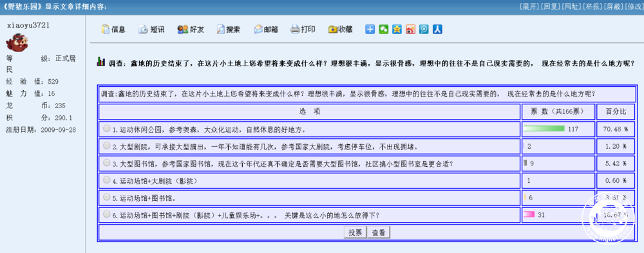
Task: Open the 搜索 search icon
Action: coord(220,30)
